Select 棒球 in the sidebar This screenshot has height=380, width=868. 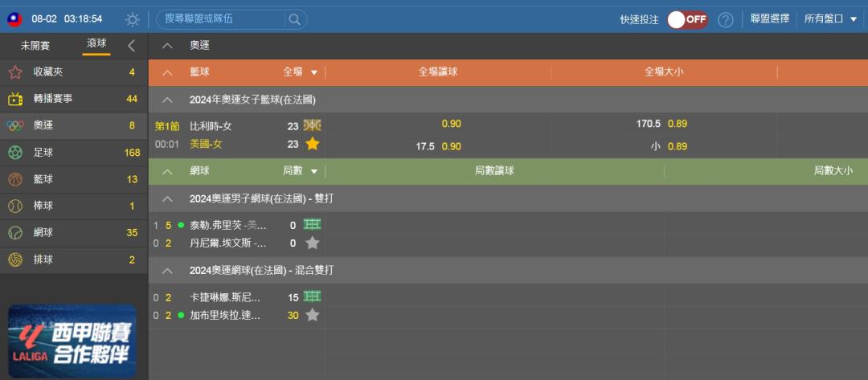tap(74, 206)
